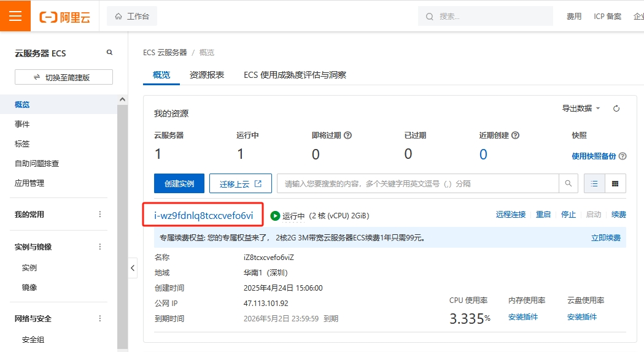This screenshot has width=644, height=352.
Task: Click help icon beside 使用快照备份
Action: click(x=623, y=156)
